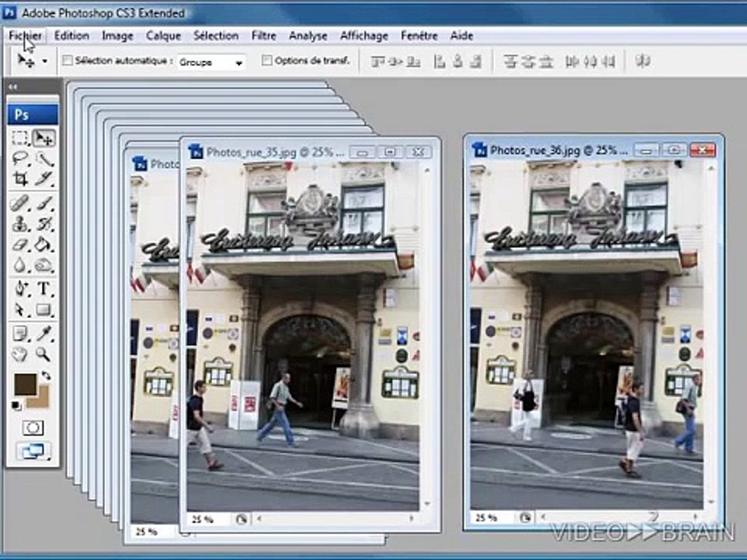Open the dark brown foreground color swatch
Image resolution: width=747 pixels, height=560 pixels.
[x=24, y=385]
